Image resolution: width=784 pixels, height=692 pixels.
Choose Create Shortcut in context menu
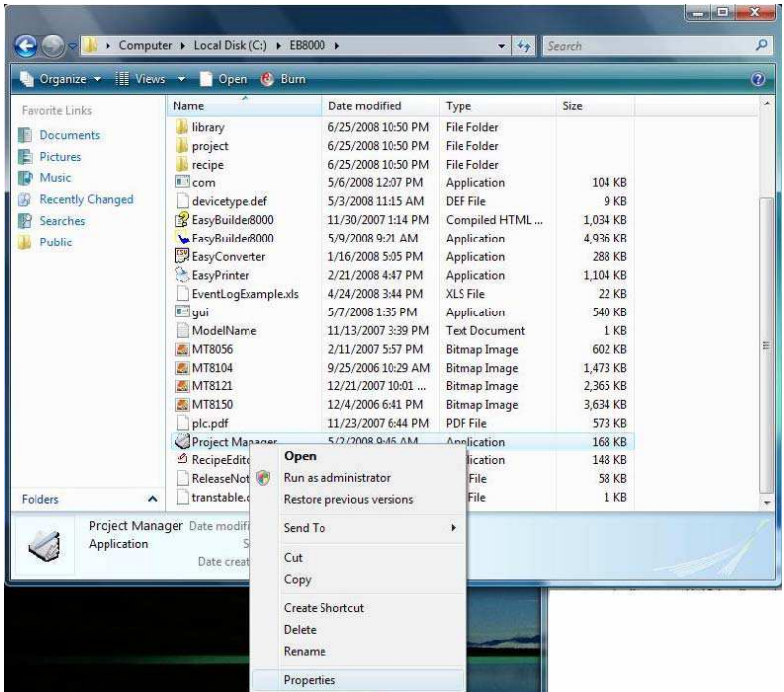358,607
